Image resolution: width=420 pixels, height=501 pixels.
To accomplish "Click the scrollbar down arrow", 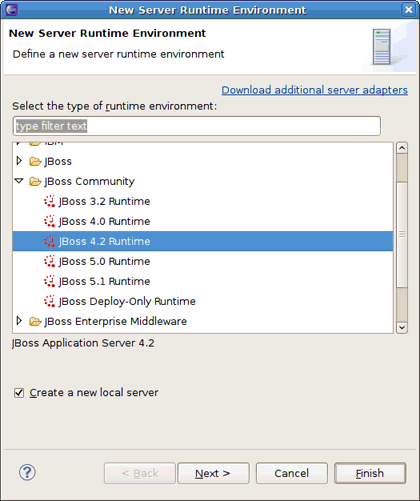I will [x=402, y=328].
